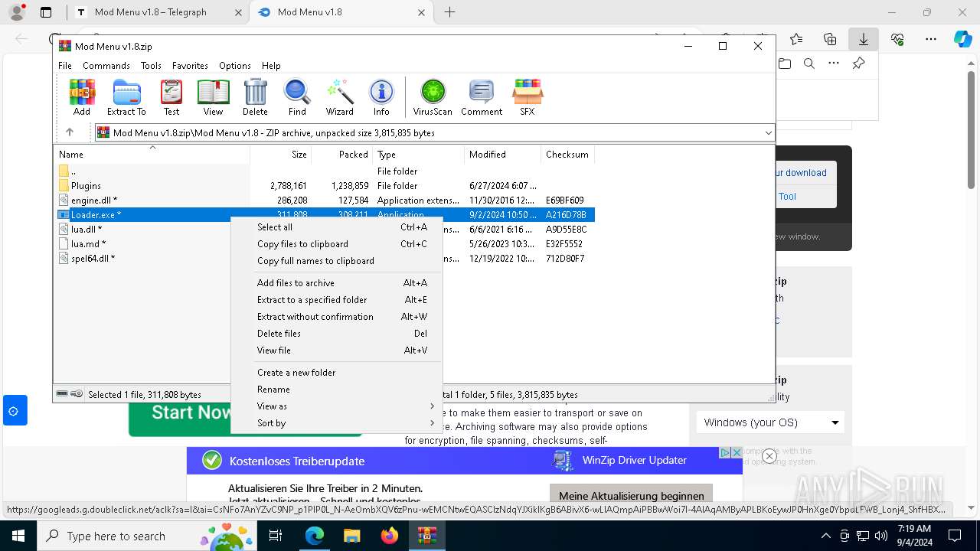The height and width of the screenshot is (551, 980).
Task: Open File Explorer from the taskbar
Action: (351, 536)
